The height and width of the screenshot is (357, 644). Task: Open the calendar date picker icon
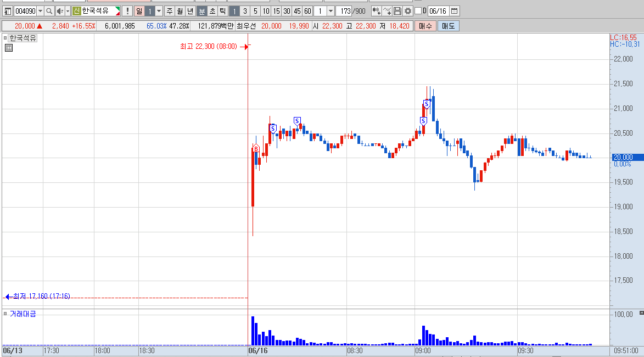pos(454,11)
